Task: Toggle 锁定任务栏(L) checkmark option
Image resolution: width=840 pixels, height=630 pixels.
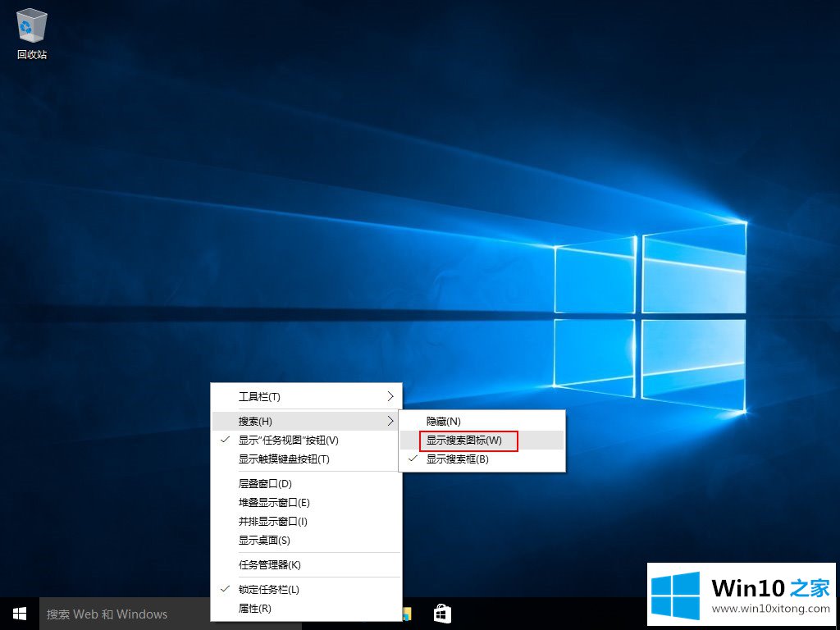Action: tap(307, 589)
